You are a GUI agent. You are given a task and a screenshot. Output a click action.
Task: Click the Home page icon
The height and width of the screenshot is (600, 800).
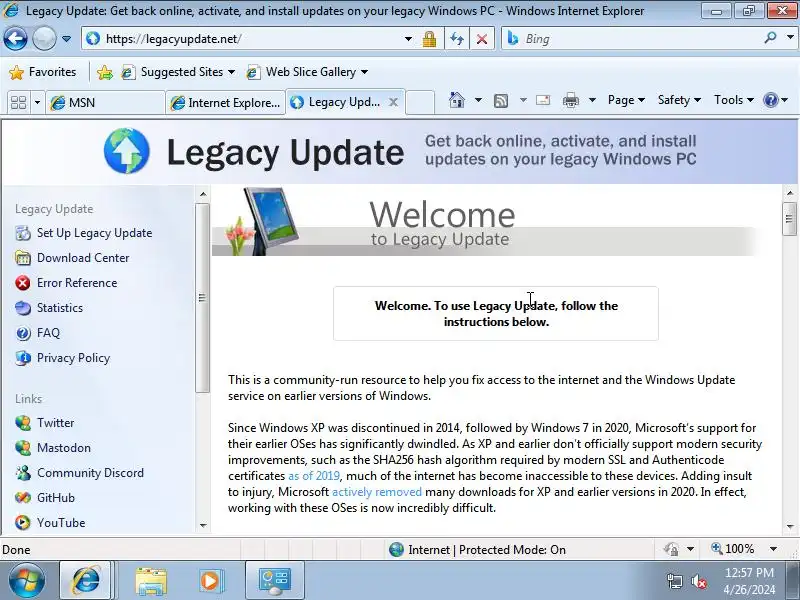click(457, 100)
